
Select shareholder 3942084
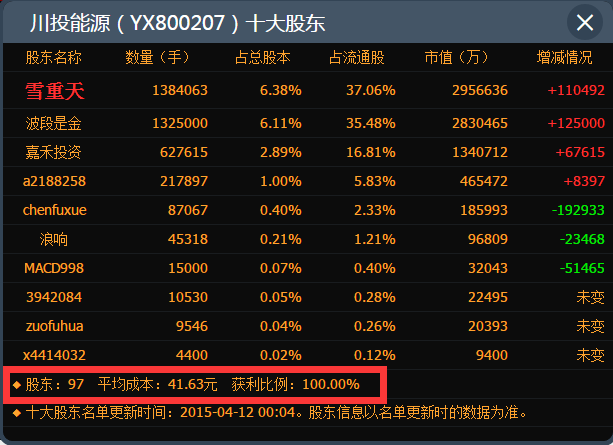(x=54, y=297)
